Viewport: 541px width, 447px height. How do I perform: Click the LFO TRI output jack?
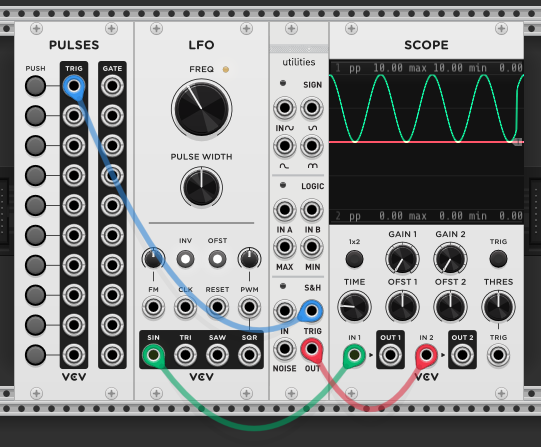[185, 355]
